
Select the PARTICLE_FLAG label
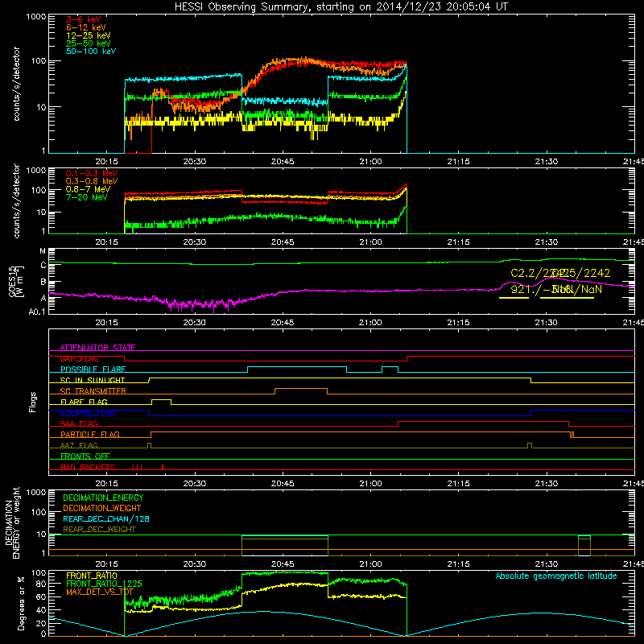tap(90, 435)
